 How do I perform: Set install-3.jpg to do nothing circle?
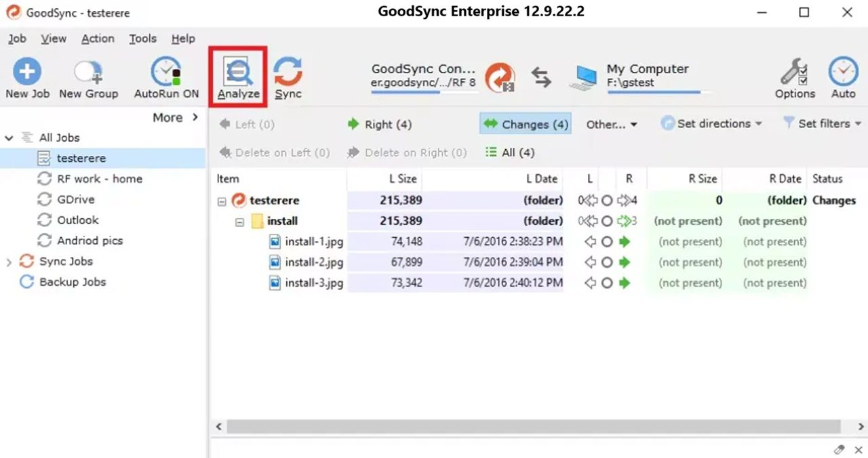click(608, 283)
